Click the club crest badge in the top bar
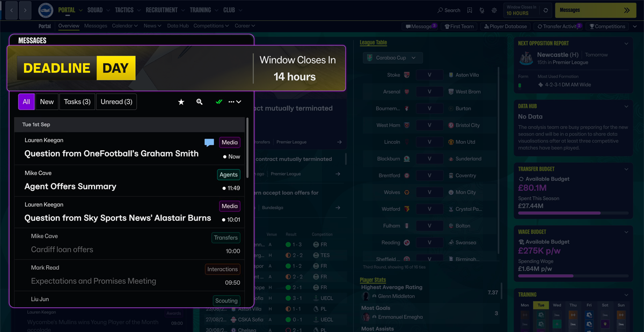This screenshot has height=332, width=644. click(46, 10)
